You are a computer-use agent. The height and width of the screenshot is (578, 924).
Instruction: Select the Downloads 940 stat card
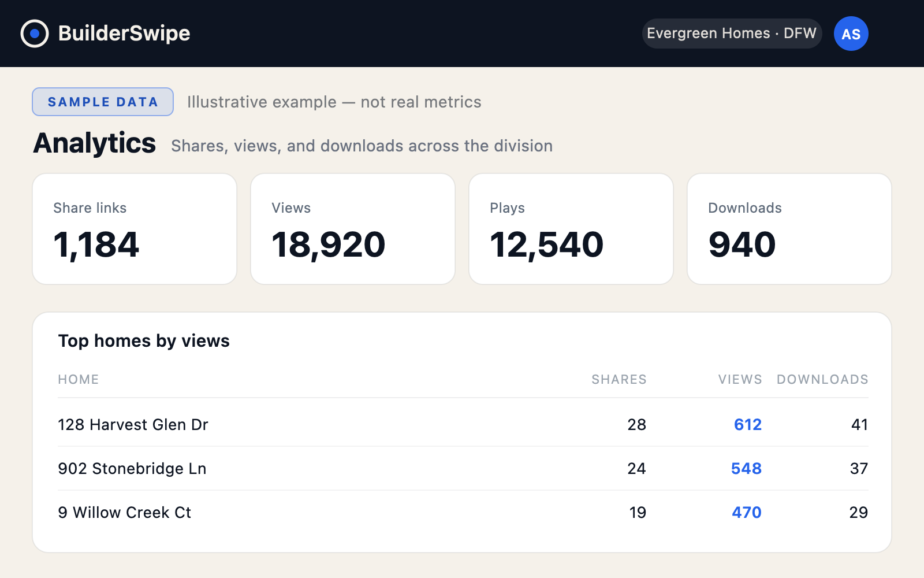[x=789, y=229]
